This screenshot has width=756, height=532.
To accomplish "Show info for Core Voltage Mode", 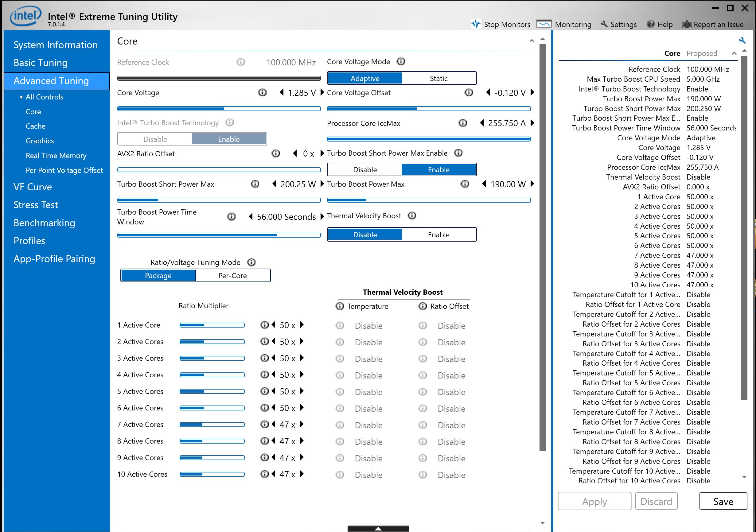I will tap(401, 62).
